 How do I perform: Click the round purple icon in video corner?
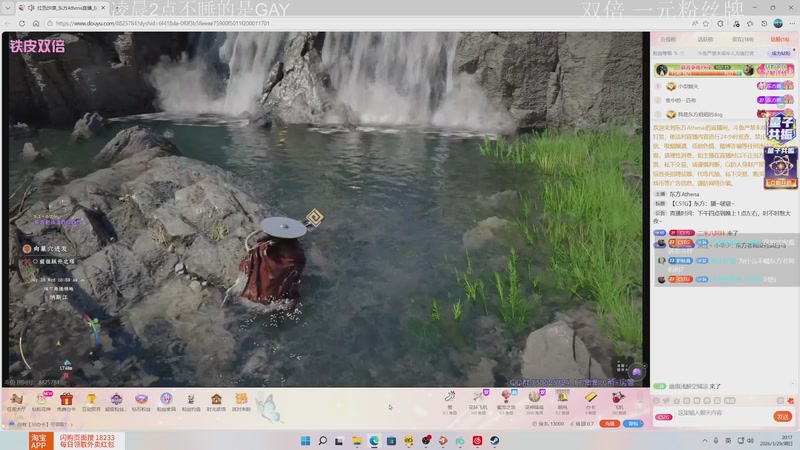pyautogui.click(x=636, y=372)
